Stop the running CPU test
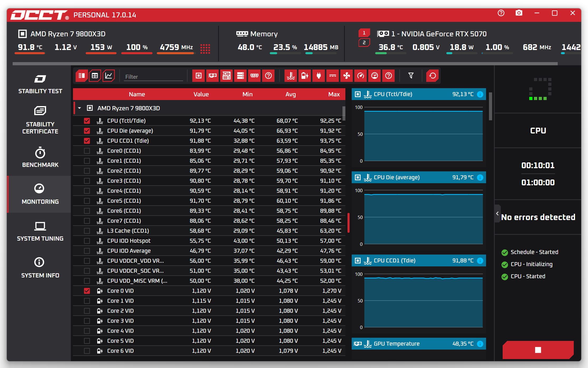 pos(538,350)
